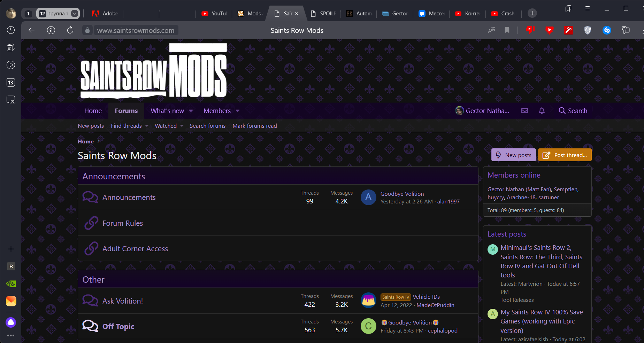This screenshot has width=644, height=343.
Task: Open Search in forum navigation
Action: [x=573, y=111]
